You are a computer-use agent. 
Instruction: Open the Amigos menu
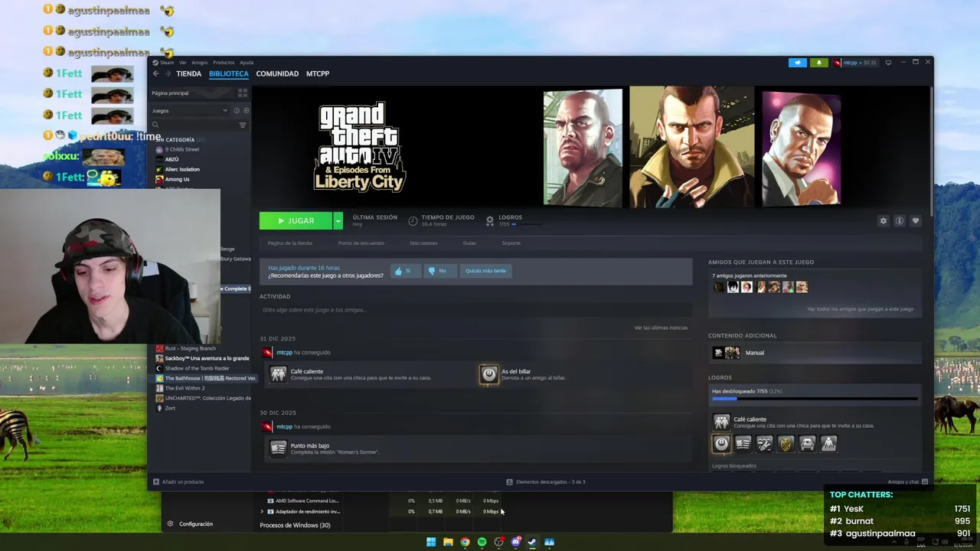tap(200, 63)
